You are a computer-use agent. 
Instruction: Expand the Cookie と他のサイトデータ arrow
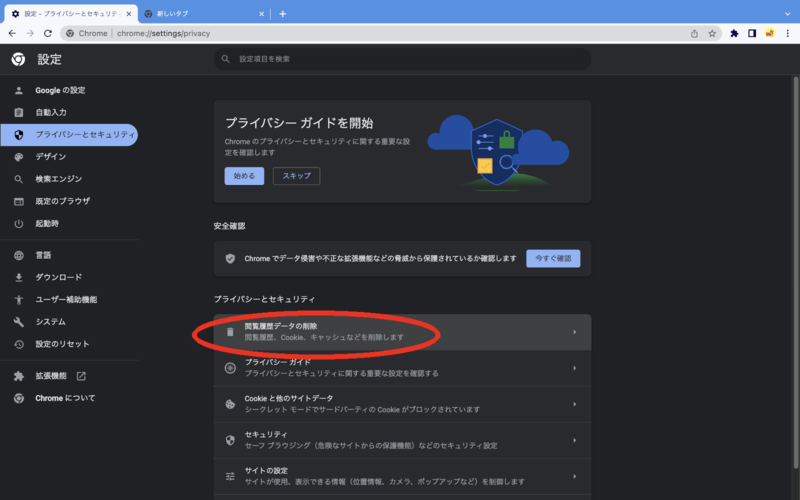574,404
